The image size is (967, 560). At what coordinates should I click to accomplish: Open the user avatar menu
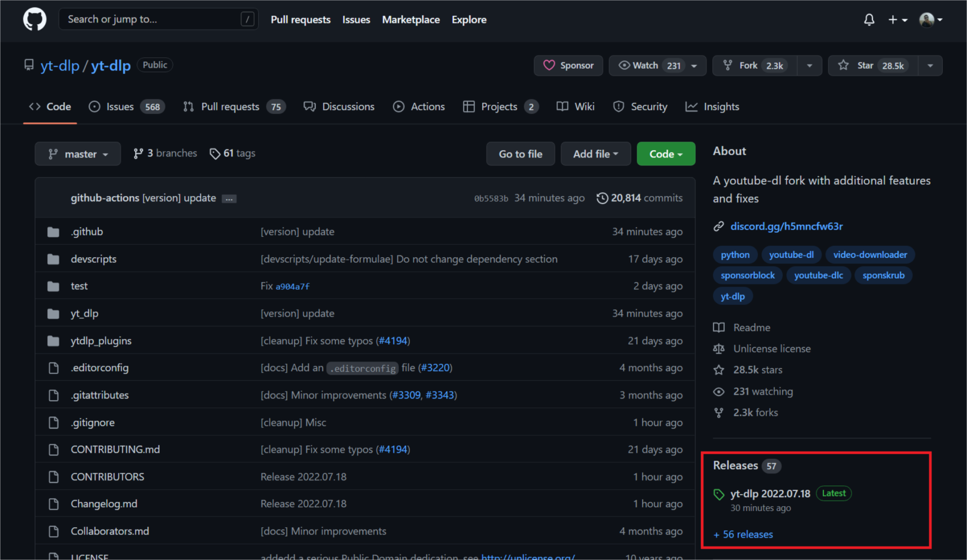click(x=931, y=20)
